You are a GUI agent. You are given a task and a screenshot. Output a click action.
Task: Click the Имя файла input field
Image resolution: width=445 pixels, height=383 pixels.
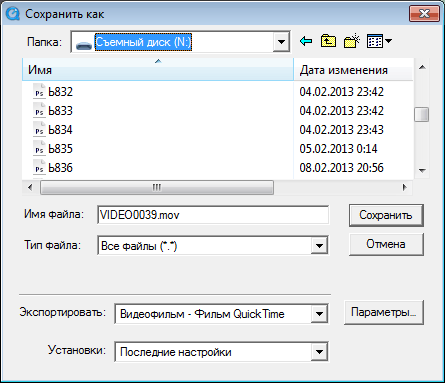tap(213, 215)
